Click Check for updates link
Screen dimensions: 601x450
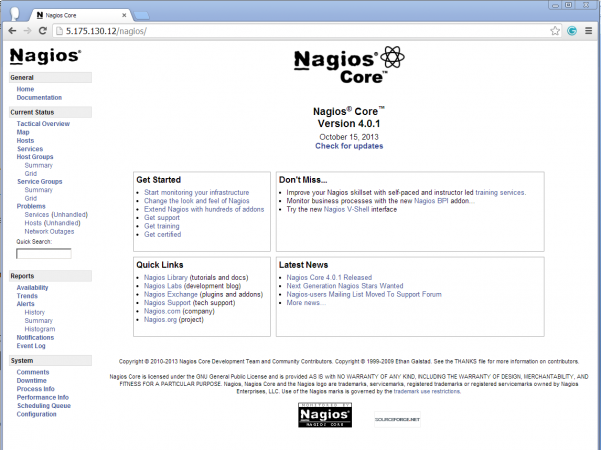coord(349,146)
